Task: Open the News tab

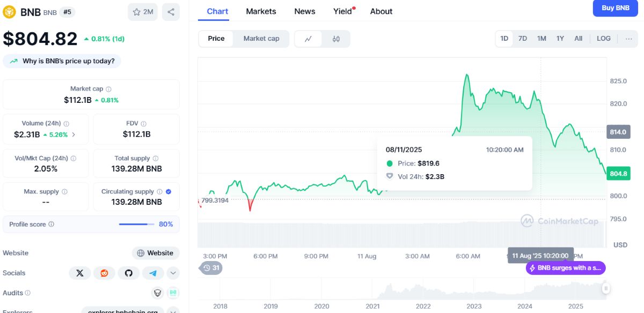Action: tap(305, 11)
